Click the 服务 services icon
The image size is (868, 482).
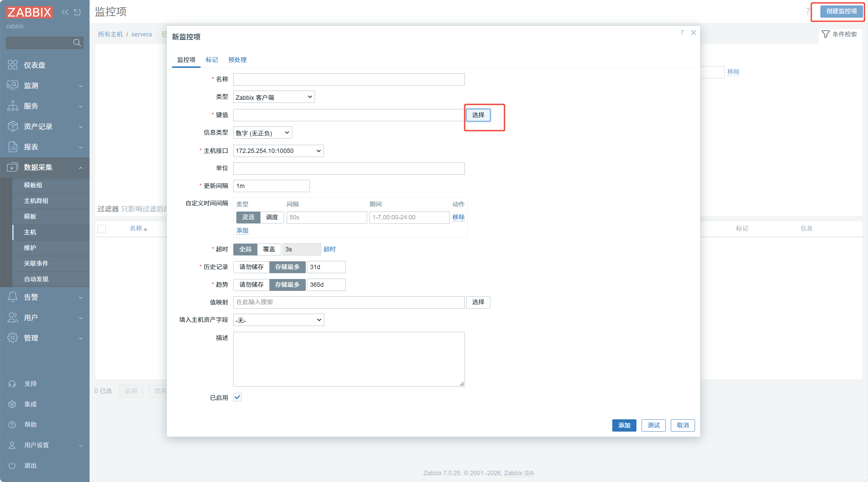[13, 106]
